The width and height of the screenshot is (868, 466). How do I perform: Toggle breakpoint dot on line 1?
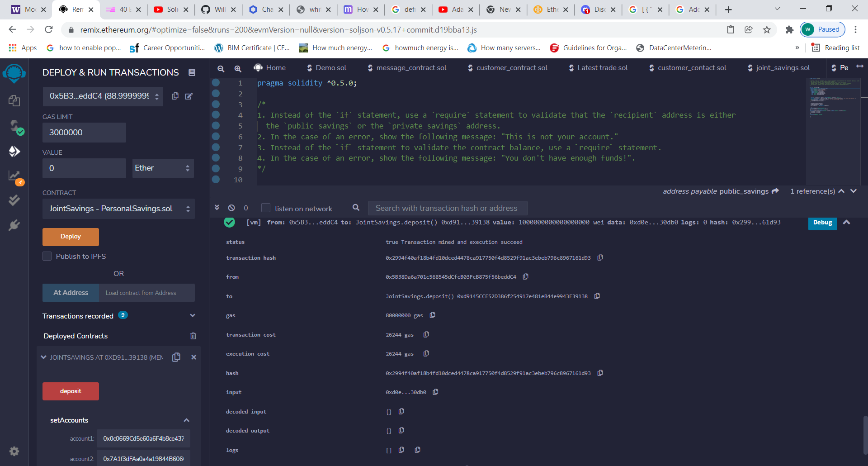(x=216, y=82)
